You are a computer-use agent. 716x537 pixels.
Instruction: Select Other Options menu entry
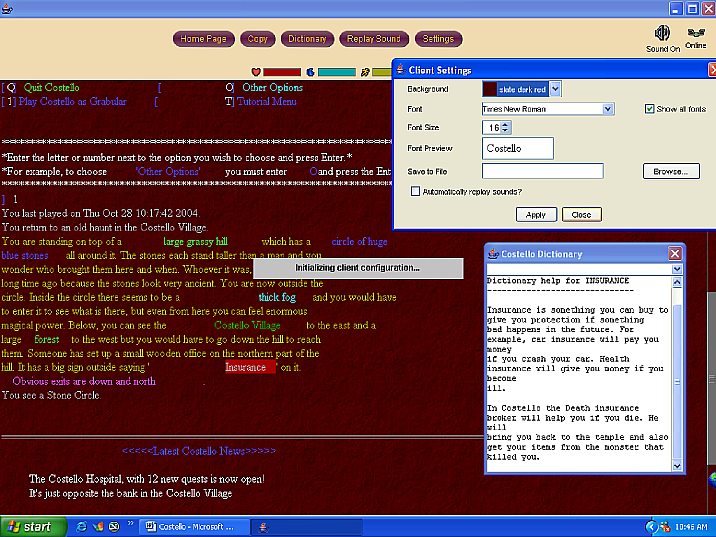click(x=273, y=88)
